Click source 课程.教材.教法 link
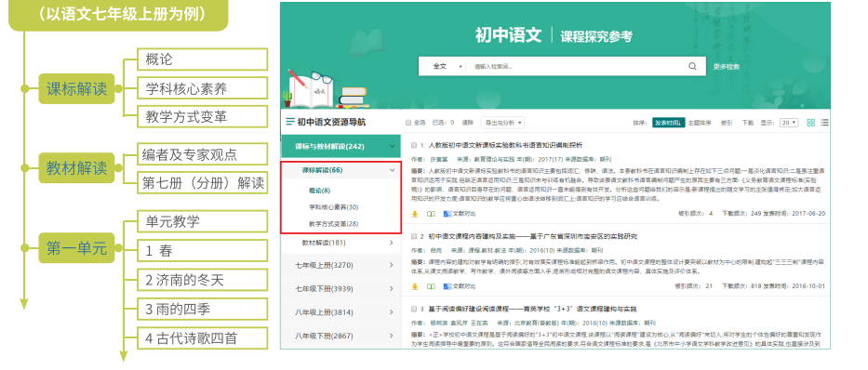868x370 pixels. click(x=488, y=249)
